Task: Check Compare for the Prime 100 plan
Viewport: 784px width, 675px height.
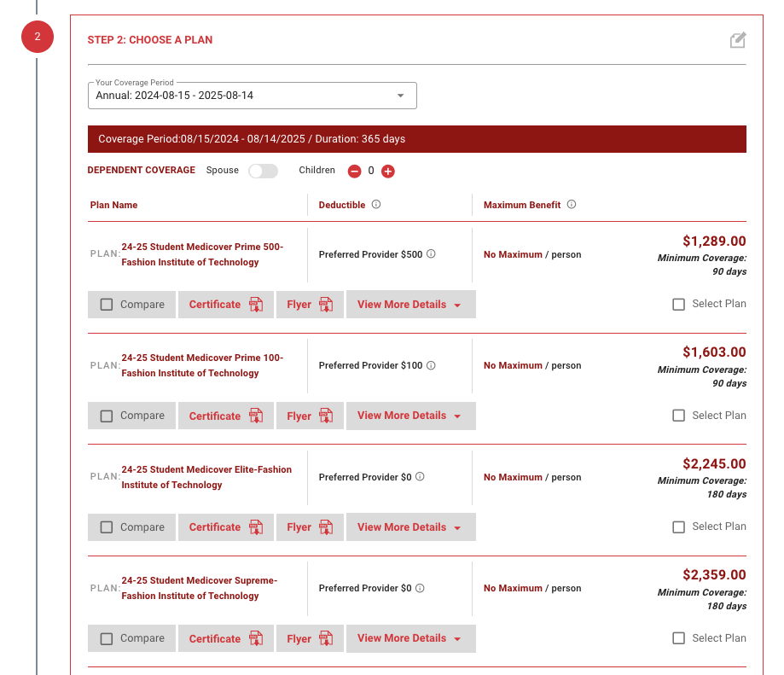Action: pos(107,416)
